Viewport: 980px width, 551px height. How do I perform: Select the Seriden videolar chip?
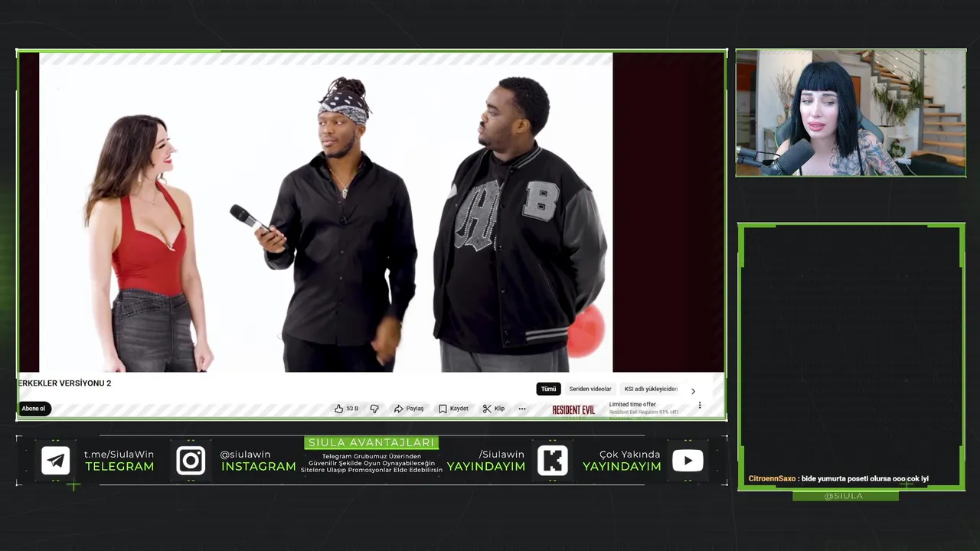(590, 389)
